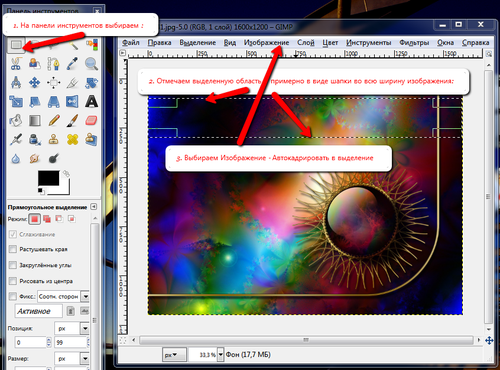The image size is (500, 370).
Task: Open the Файл menu
Action: [131, 43]
